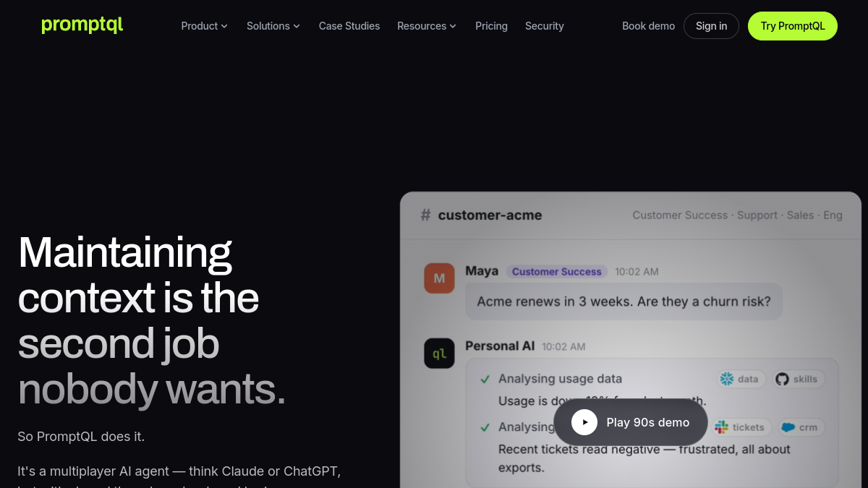This screenshot has height=488, width=868.
Task: Click Maya's orange M avatar
Action: [439, 278]
